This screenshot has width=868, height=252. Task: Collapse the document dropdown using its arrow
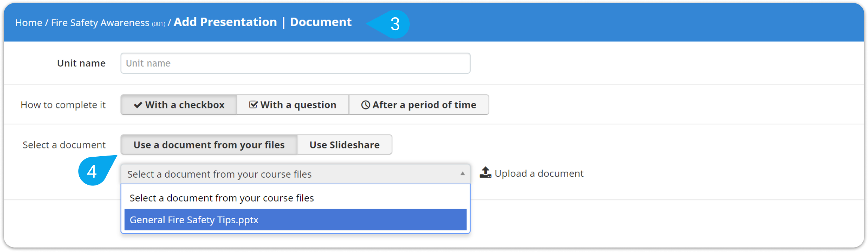[462, 174]
